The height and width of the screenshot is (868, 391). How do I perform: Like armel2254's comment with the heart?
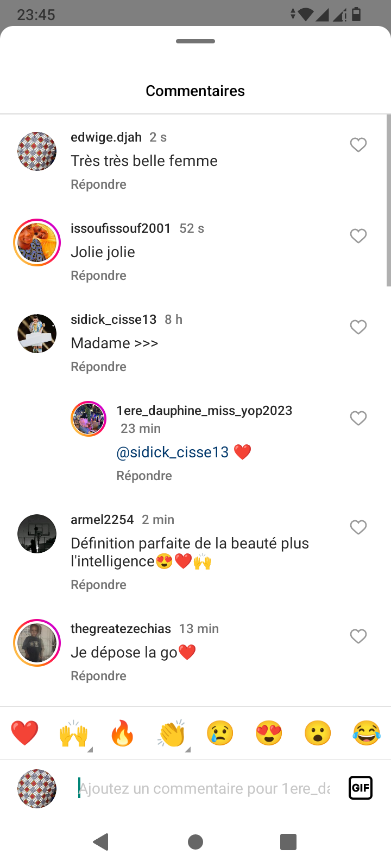(x=358, y=527)
